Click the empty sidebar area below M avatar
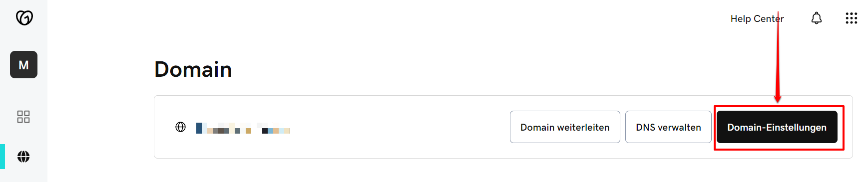Viewport: 868px width, 182px height. [x=23, y=94]
